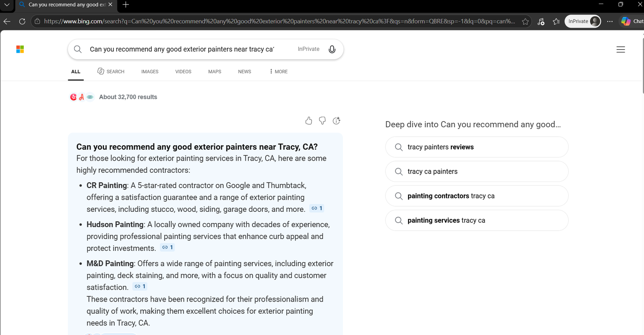This screenshot has height=335, width=644.
Task: Switch to the ALL results tab
Action: pyautogui.click(x=76, y=72)
